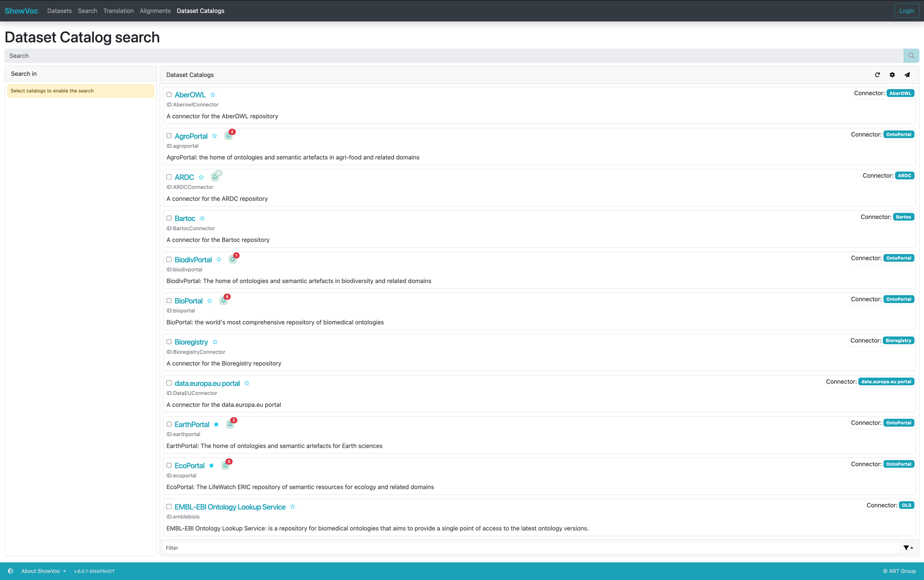Image resolution: width=924 pixels, height=580 pixels.
Task: Check the checkbox next to AgroPortal
Action: pyautogui.click(x=169, y=135)
